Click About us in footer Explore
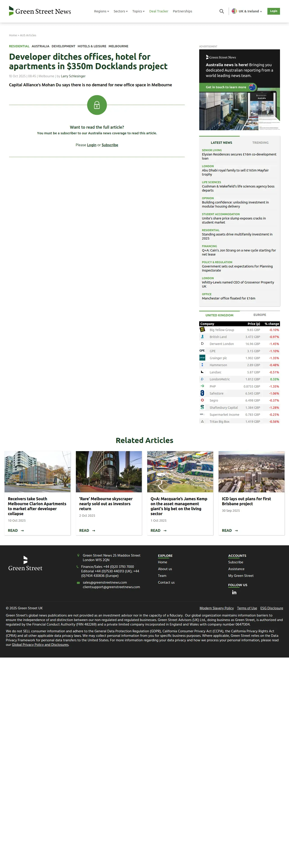 pyautogui.click(x=165, y=569)
